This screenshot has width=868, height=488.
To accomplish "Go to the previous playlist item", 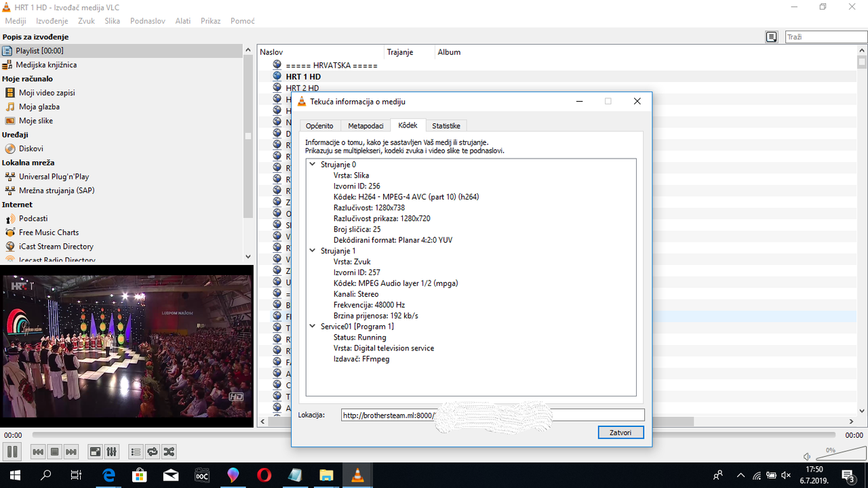I will 39,451.
